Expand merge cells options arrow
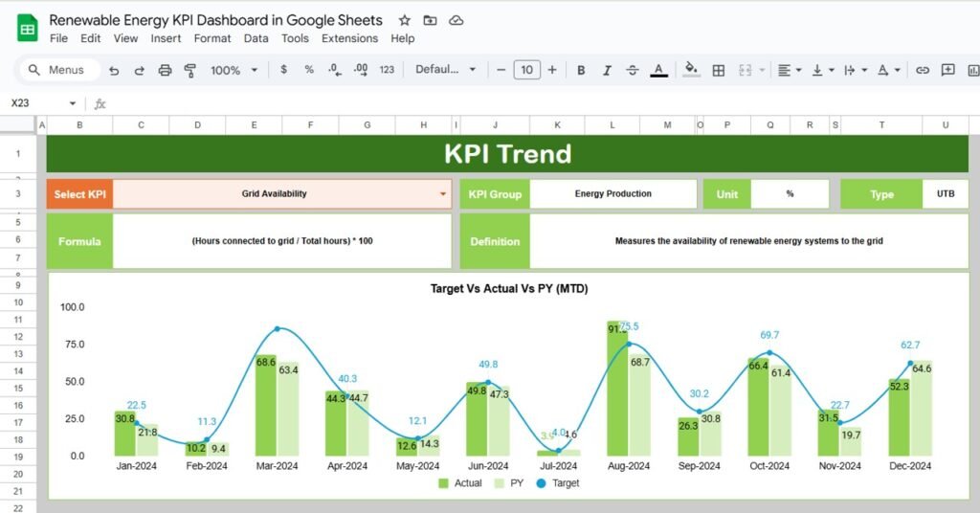 point(762,70)
